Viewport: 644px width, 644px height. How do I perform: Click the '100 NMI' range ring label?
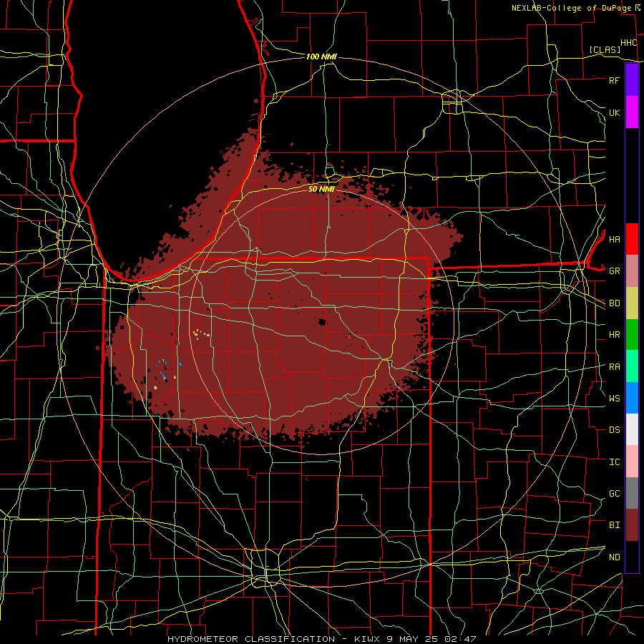pos(321,57)
